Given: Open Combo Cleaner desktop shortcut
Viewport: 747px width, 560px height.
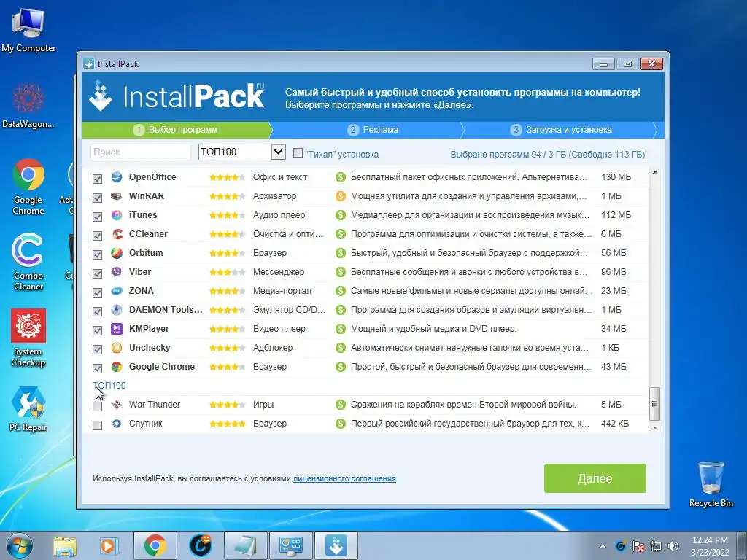Looking at the screenshot, I should point(28,262).
